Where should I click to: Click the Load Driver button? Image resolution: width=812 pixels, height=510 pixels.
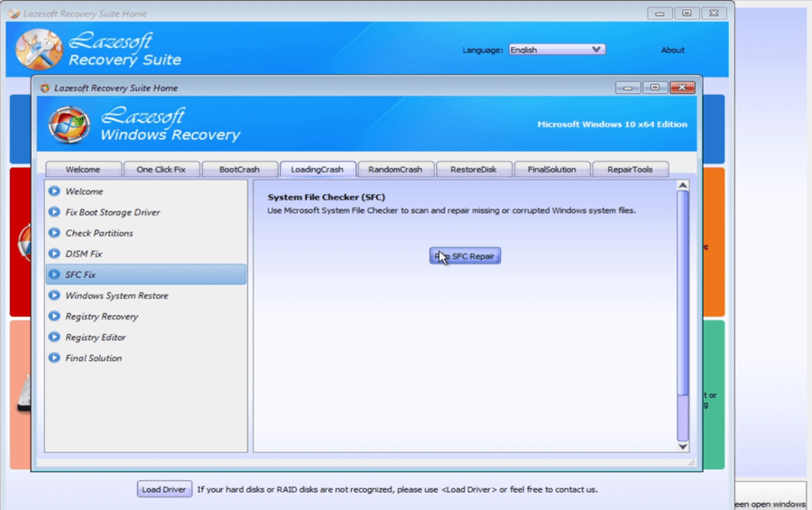coord(164,489)
